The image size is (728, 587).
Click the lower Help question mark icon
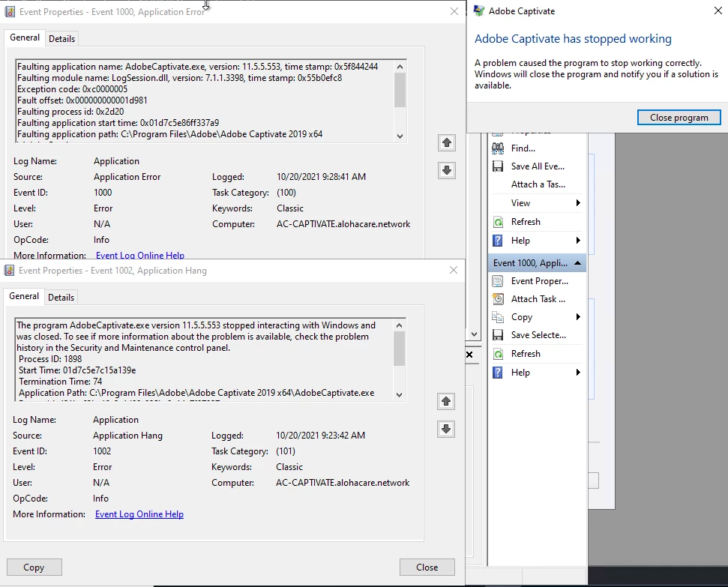[498, 373]
